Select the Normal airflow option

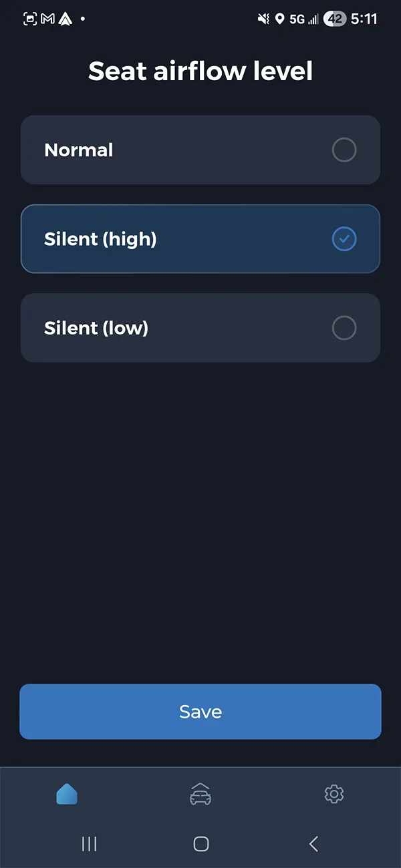(x=200, y=150)
